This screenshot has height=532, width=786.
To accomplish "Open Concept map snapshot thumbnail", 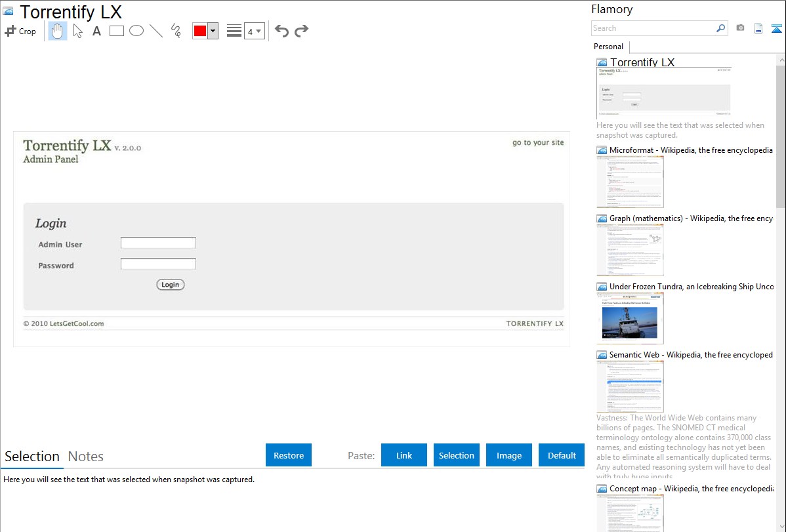I will (x=630, y=513).
